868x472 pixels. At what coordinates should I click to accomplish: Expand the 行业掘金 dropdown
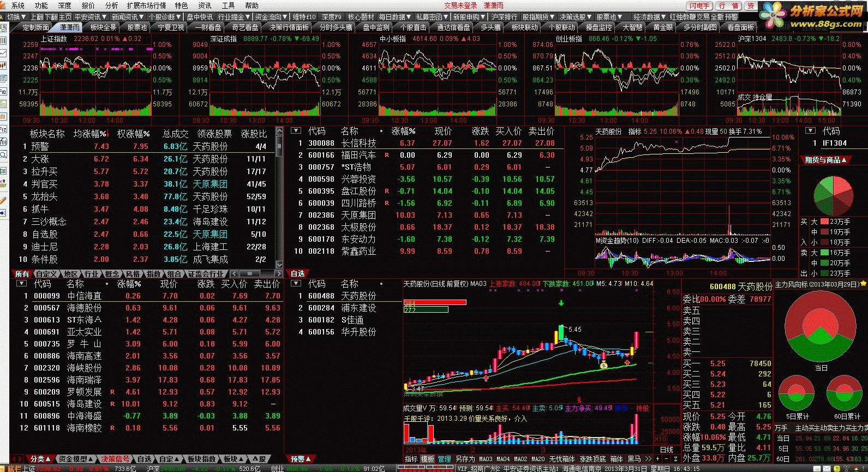(235, 17)
